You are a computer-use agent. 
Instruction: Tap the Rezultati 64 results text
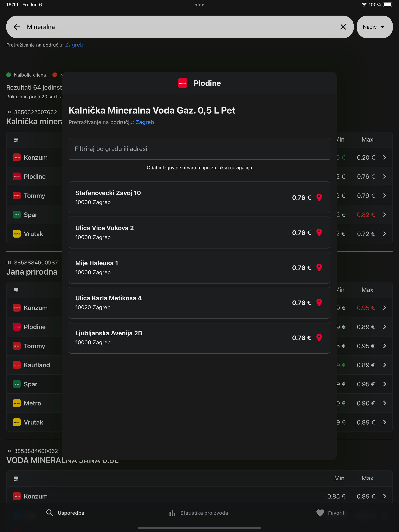click(34, 87)
